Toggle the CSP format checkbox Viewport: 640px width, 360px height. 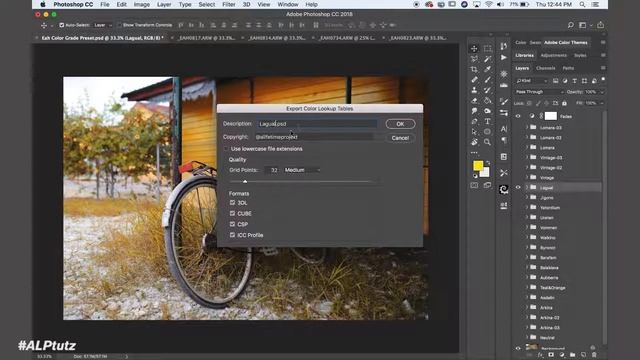232,224
